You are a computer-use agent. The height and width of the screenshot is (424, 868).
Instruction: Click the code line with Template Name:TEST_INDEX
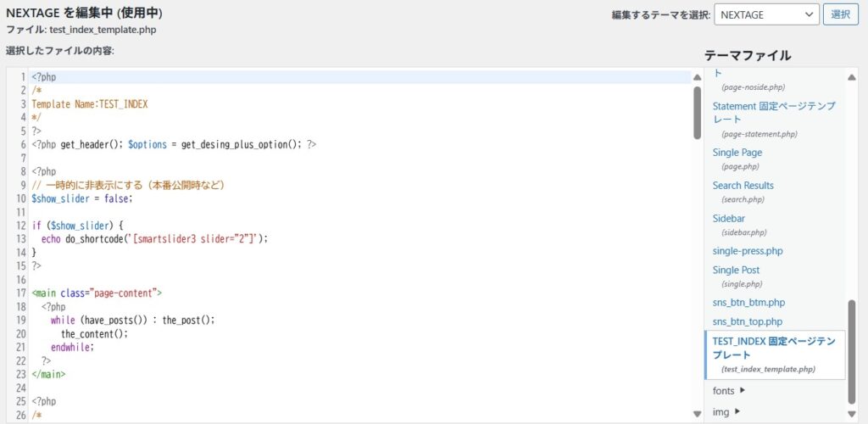90,104
